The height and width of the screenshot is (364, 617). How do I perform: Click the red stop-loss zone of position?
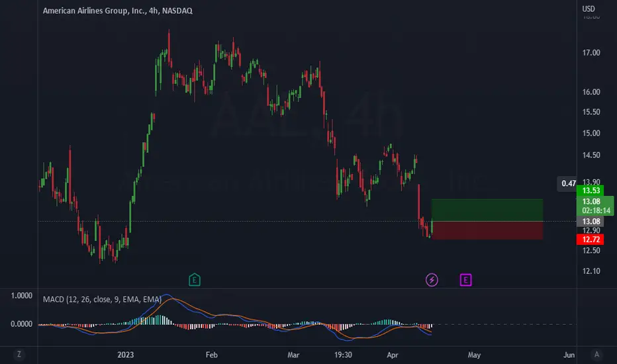[487, 230]
